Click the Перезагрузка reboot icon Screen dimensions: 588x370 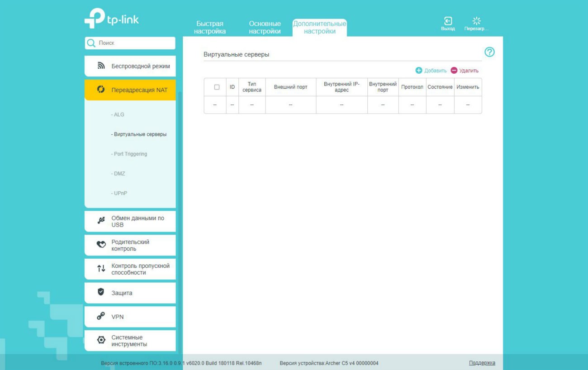(476, 21)
